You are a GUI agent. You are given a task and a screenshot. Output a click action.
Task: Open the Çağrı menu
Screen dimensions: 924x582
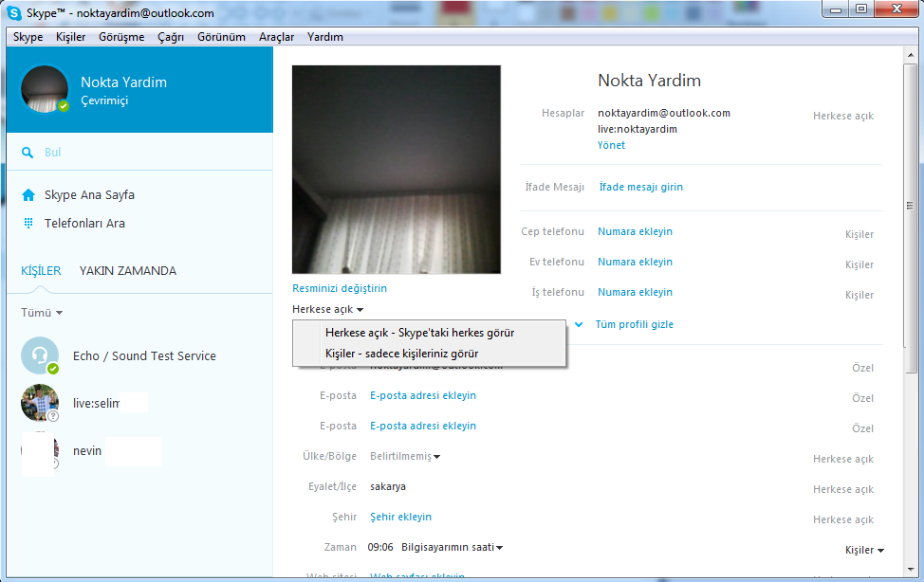171,37
